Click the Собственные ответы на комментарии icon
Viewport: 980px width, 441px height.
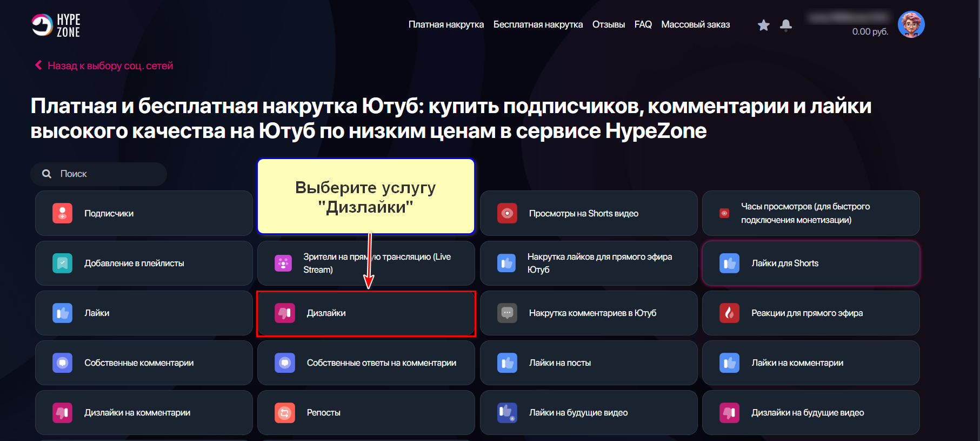285,363
